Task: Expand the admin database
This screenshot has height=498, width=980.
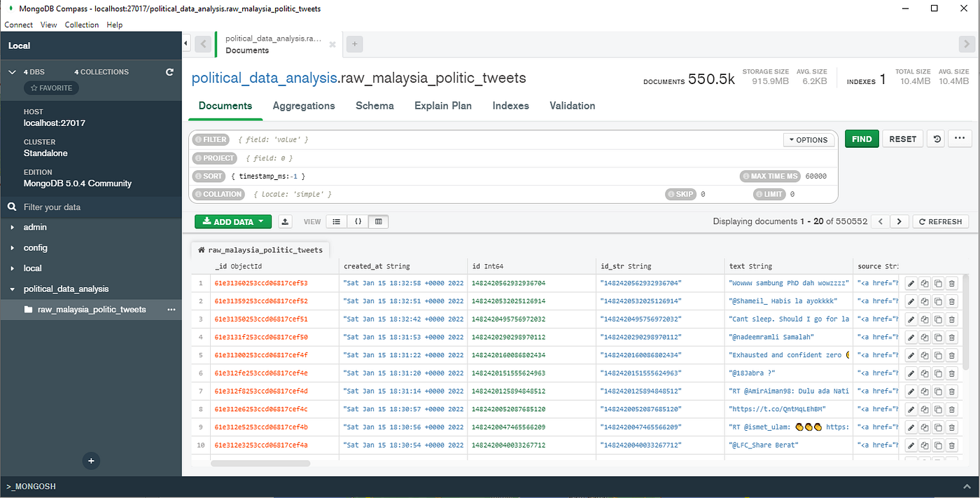Action: pos(13,227)
